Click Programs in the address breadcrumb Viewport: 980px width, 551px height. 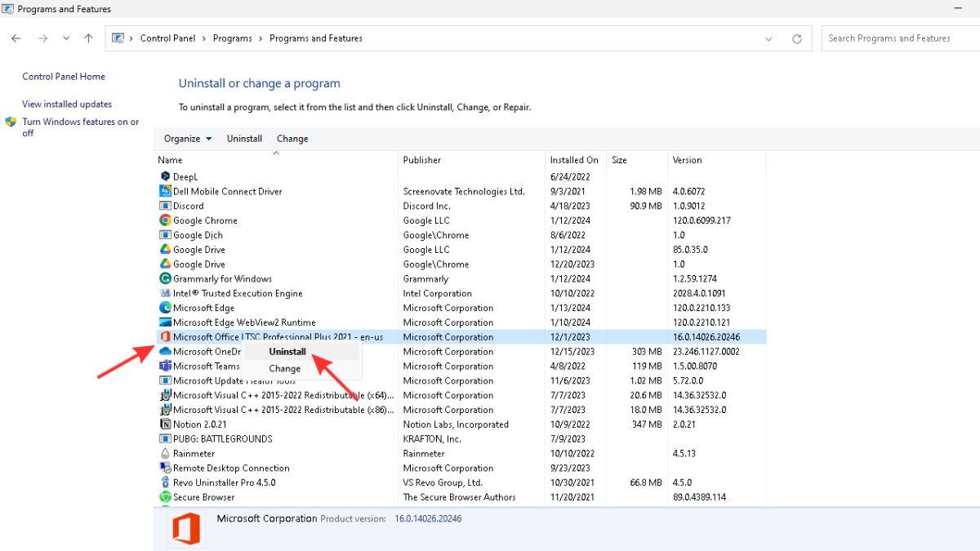232,38
